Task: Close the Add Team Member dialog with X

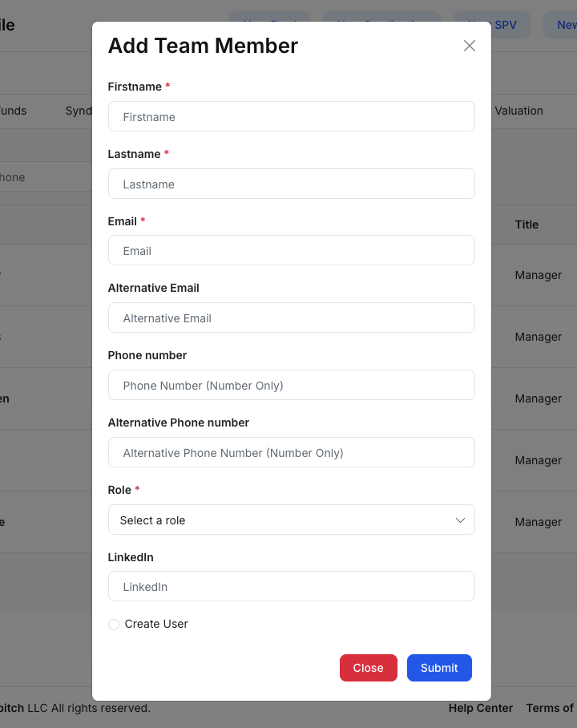Action: (470, 46)
